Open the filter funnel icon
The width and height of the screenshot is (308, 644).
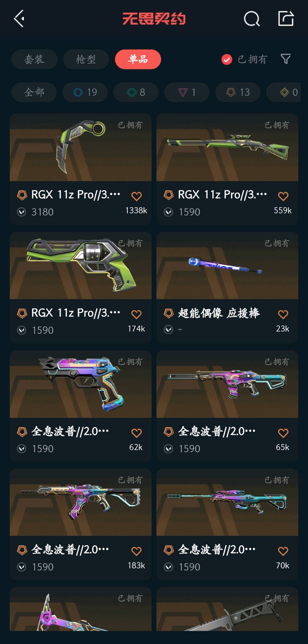285,59
